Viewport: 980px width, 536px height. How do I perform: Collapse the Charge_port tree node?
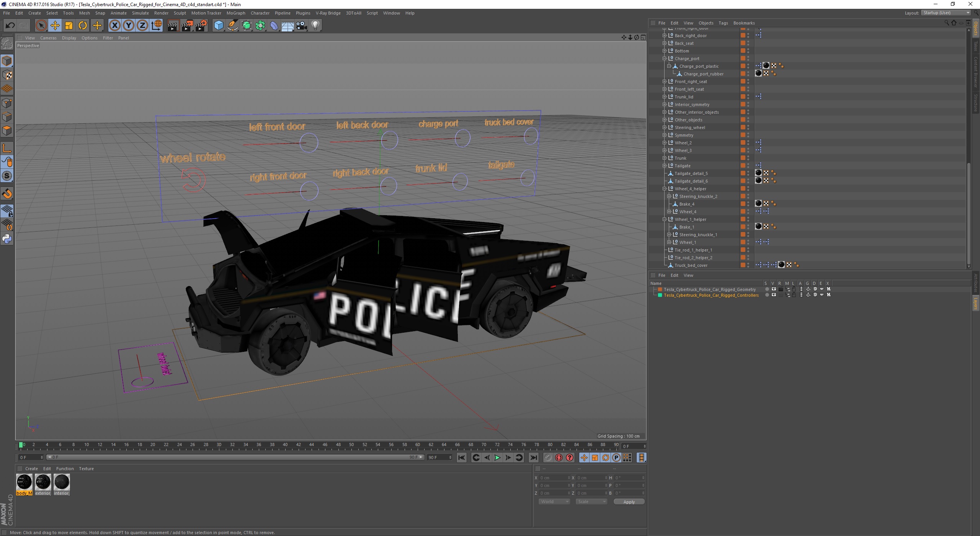coord(665,59)
